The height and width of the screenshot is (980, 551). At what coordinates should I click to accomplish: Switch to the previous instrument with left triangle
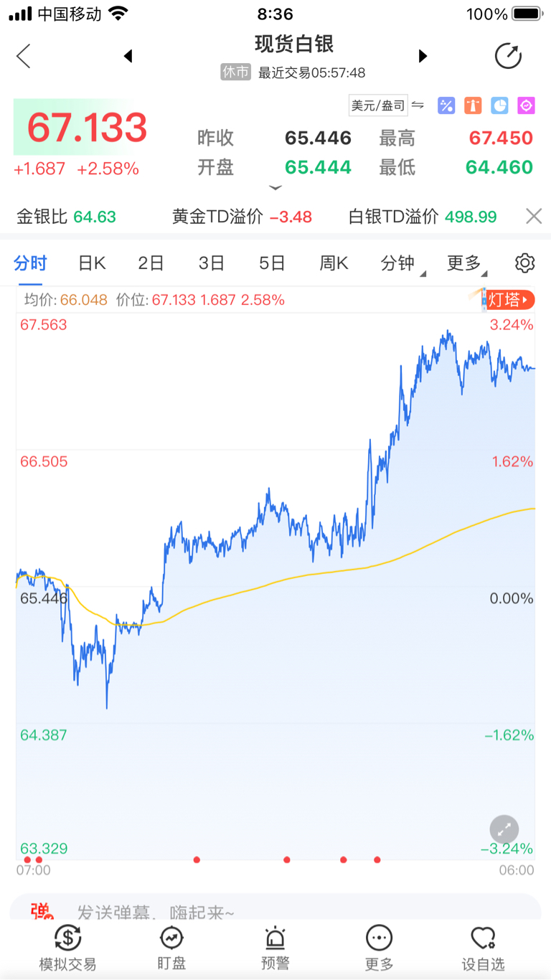(128, 56)
